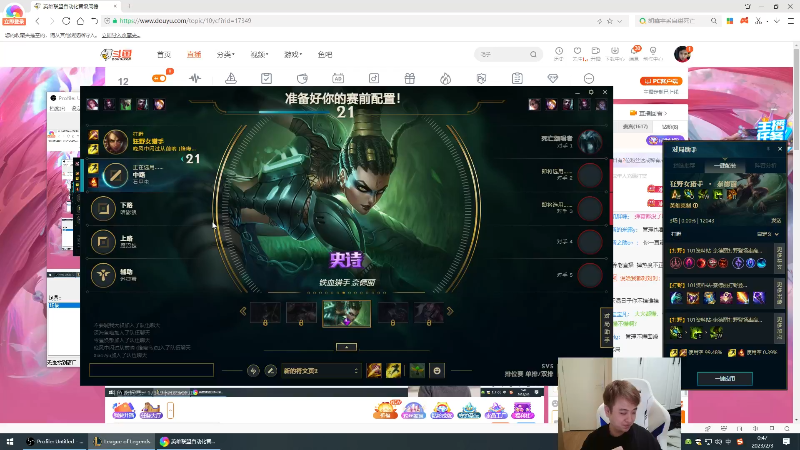Click the 一键应用 button at panel bottom
The height and width of the screenshot is (450, 800).
point(724,379)
